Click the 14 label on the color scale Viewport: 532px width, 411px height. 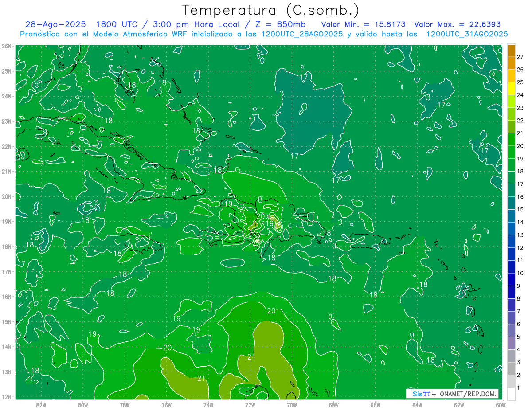click(520, 222)
